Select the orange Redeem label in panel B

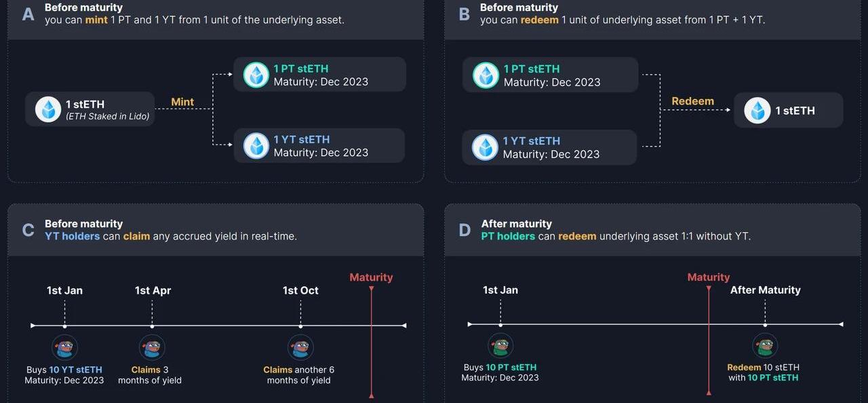(692, 101)
